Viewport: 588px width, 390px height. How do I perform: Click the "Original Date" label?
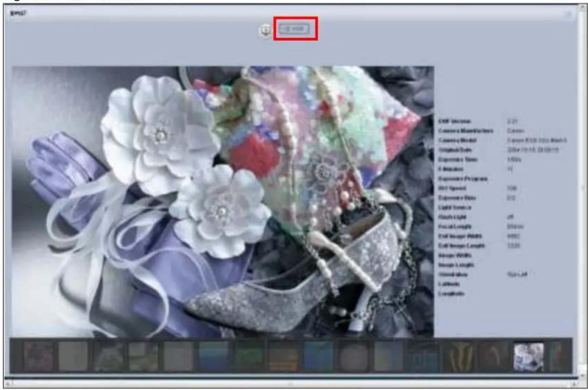(x=455, y=150)
